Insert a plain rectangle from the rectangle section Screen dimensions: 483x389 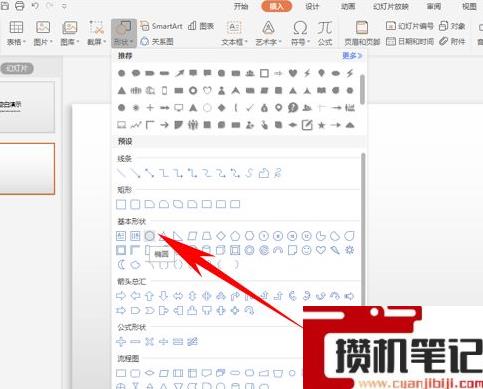pyautogui.click(x=121, y=204)
